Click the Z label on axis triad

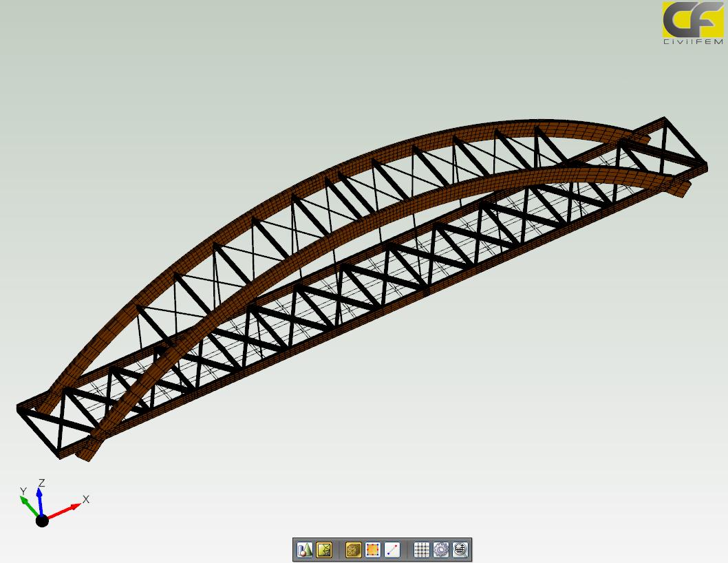[x=42, y=483]
